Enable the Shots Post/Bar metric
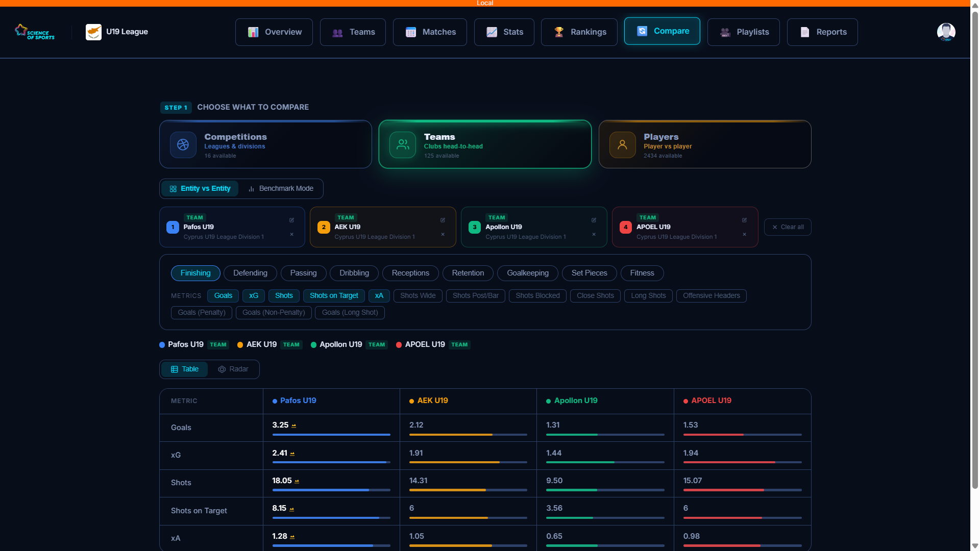 (x=476, y=296)
